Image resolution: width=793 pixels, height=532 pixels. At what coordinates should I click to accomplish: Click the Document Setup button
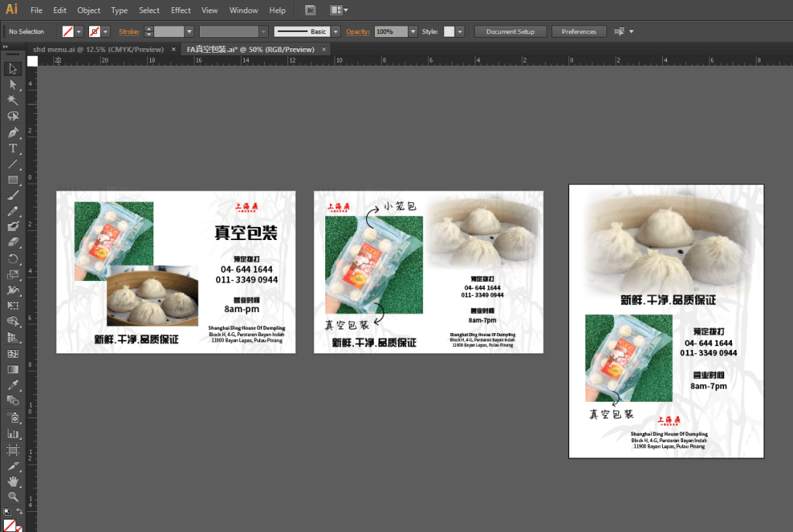tap(510, 32)
